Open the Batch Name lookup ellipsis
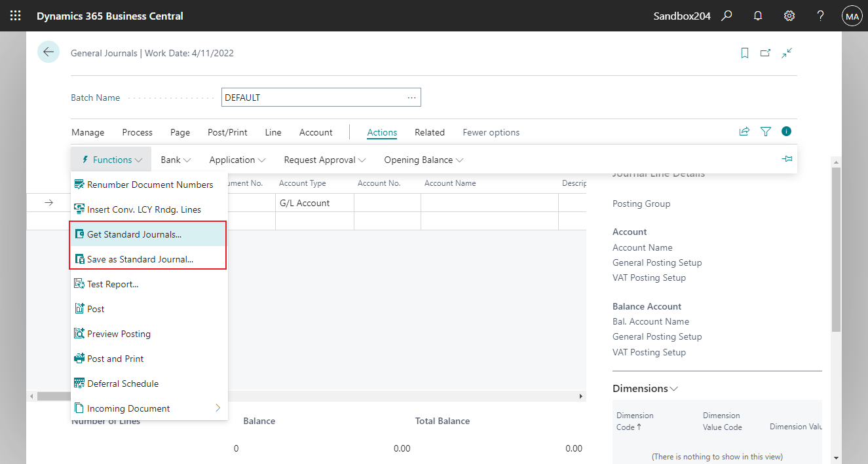 pyautogui.click(x=411, y=97)
